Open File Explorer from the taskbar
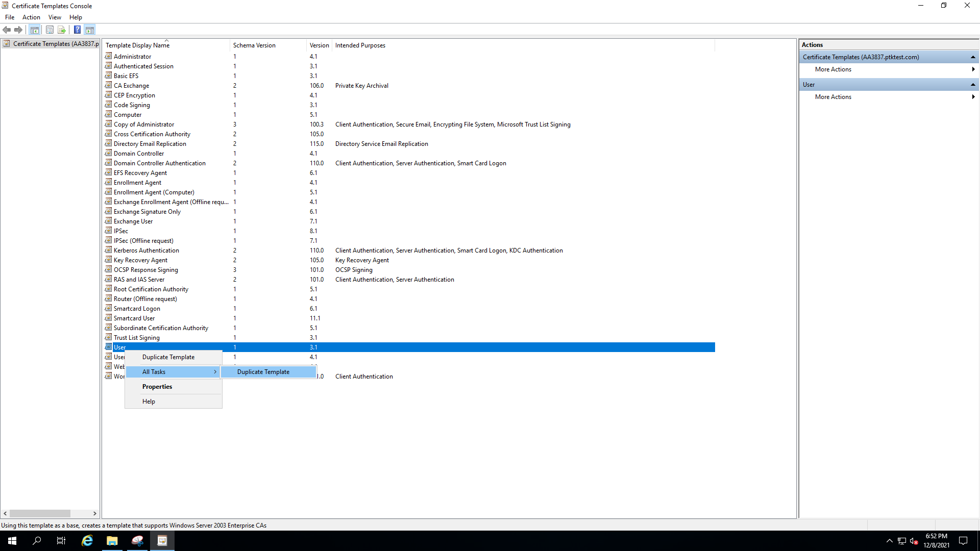This screenshot has width=980, height=551. [x=112, y=541]
